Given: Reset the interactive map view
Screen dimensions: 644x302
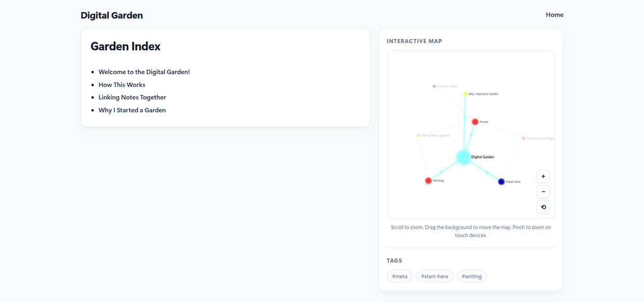Looking at the screenshot, I should [x=543, y=207].
